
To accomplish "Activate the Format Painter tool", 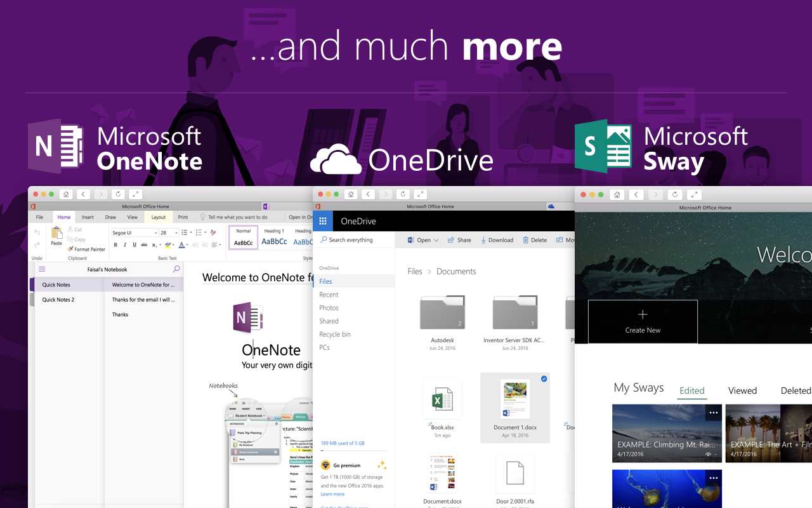I will click(86, 250).
